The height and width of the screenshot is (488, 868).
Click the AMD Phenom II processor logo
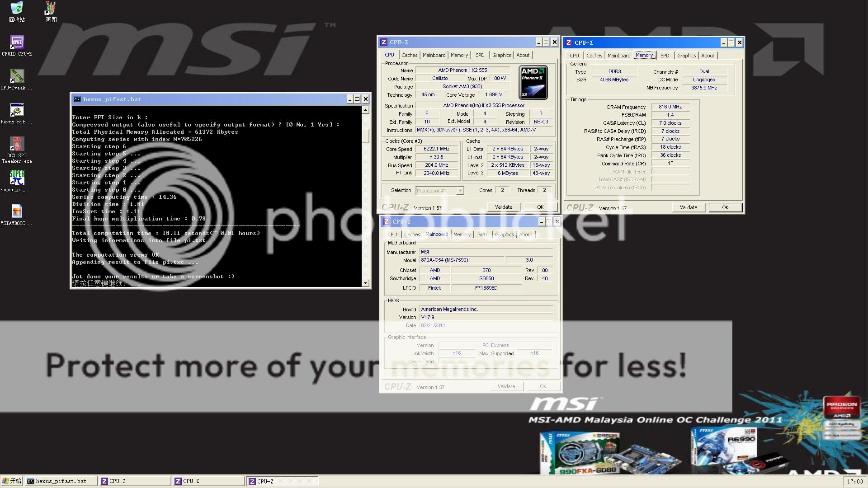(533, 83)
